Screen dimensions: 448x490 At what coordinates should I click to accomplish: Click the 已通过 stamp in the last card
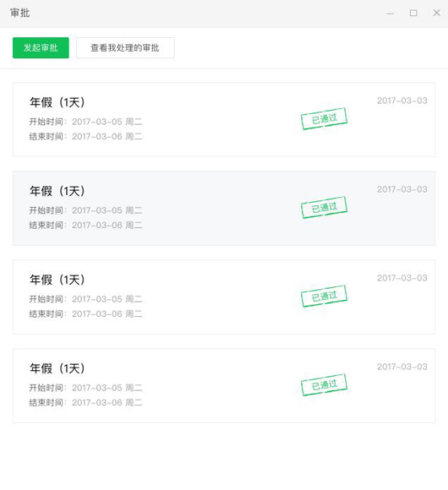pyautogui.click(x=325, y=384)
